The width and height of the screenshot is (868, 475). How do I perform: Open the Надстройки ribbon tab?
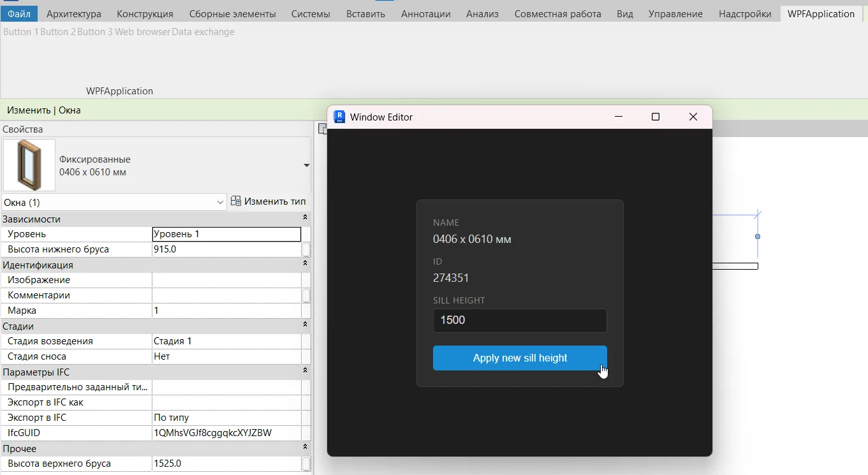click(745, 13)
